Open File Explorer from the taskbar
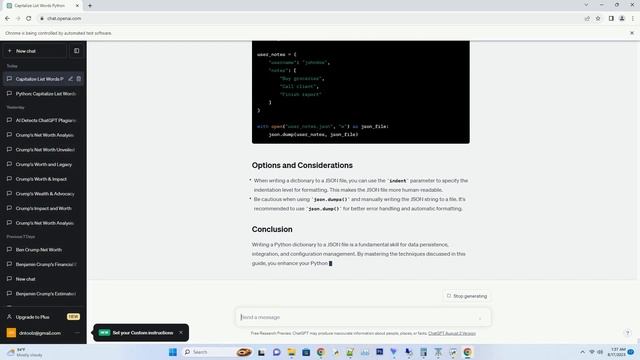Viewport: 640px width, 360px height. tap(291, 352)
